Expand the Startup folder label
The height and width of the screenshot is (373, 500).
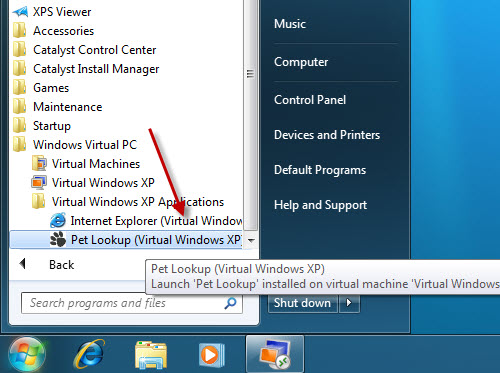point(52,126)
